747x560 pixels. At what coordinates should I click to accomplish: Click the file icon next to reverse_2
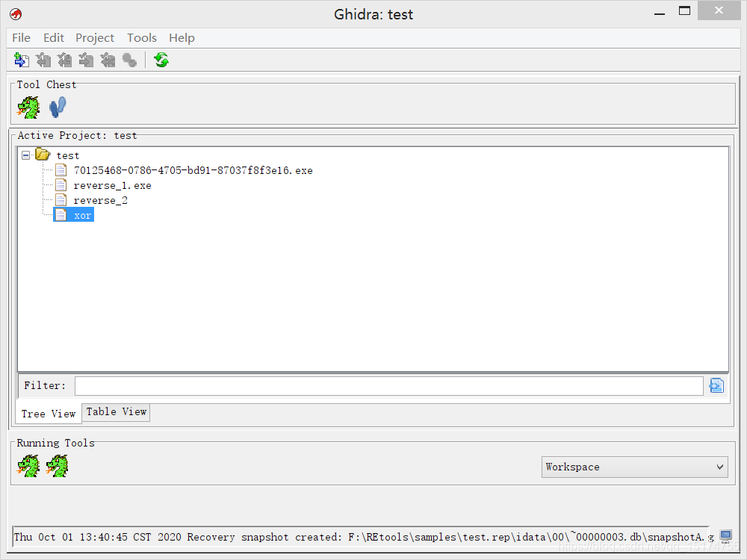pos(61,200)
